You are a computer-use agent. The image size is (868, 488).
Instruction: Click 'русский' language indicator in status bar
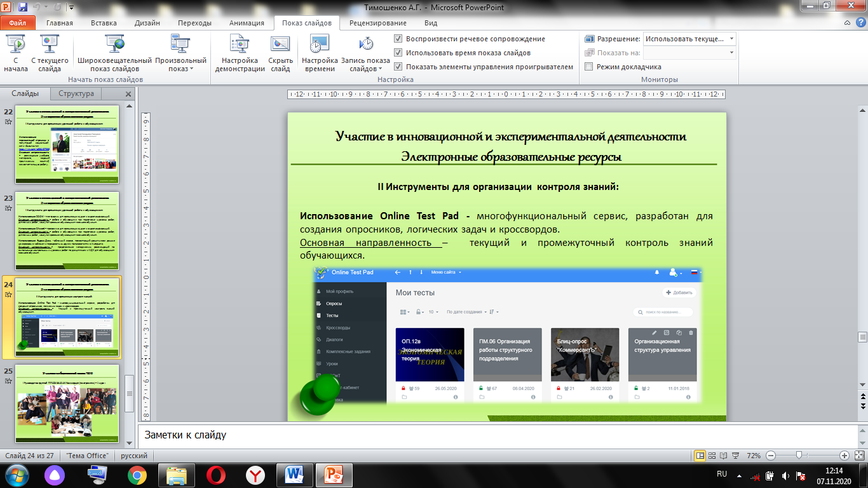click(134, 456)
